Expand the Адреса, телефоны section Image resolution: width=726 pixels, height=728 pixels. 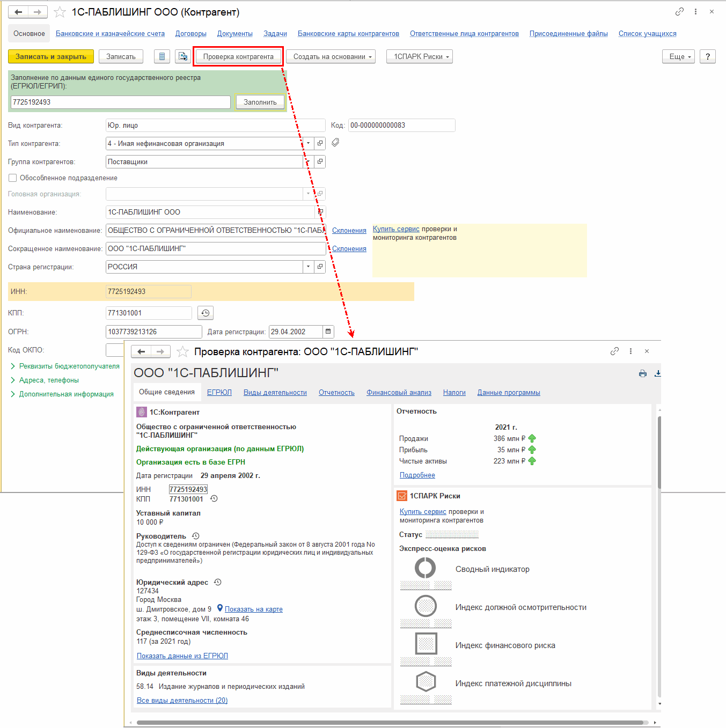[x=48, y=380]
